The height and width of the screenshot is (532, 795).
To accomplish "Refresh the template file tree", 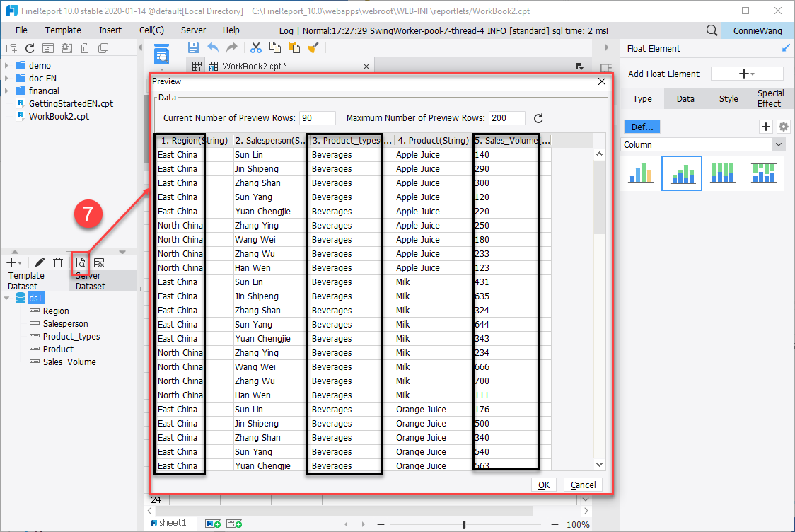I will [30, 48].
